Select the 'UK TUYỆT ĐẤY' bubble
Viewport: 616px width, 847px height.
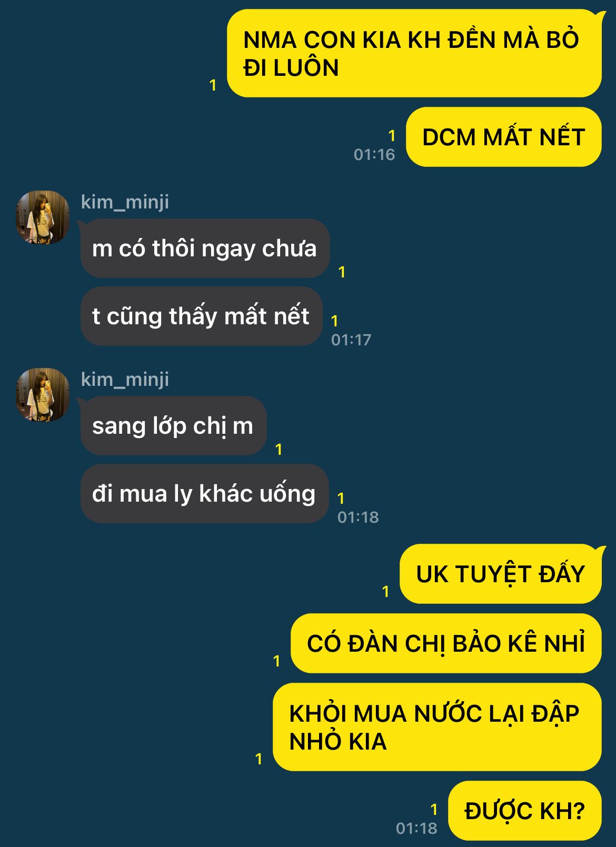[x=501, y=574]
